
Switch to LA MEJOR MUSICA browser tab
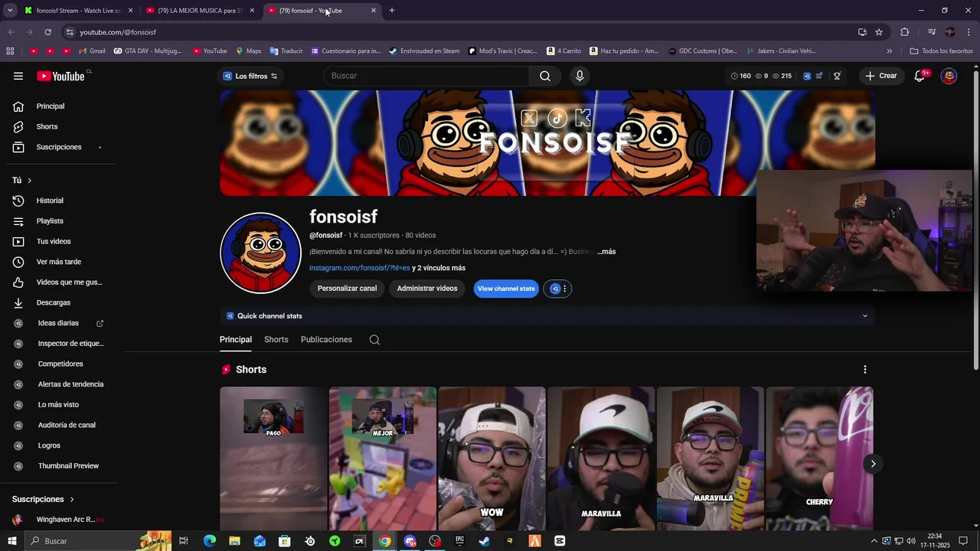[x=201, y=11]
